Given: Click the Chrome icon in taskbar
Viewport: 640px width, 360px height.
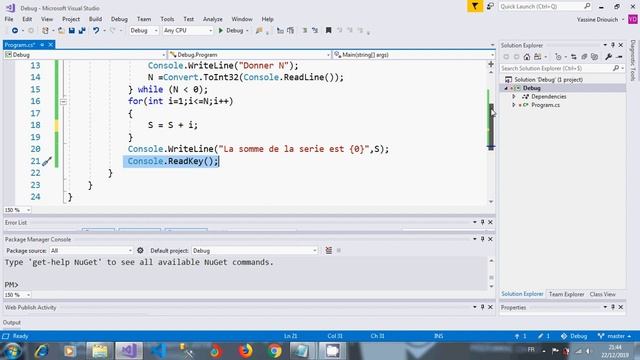Looking at the screenshot, I should coord(275,351).
